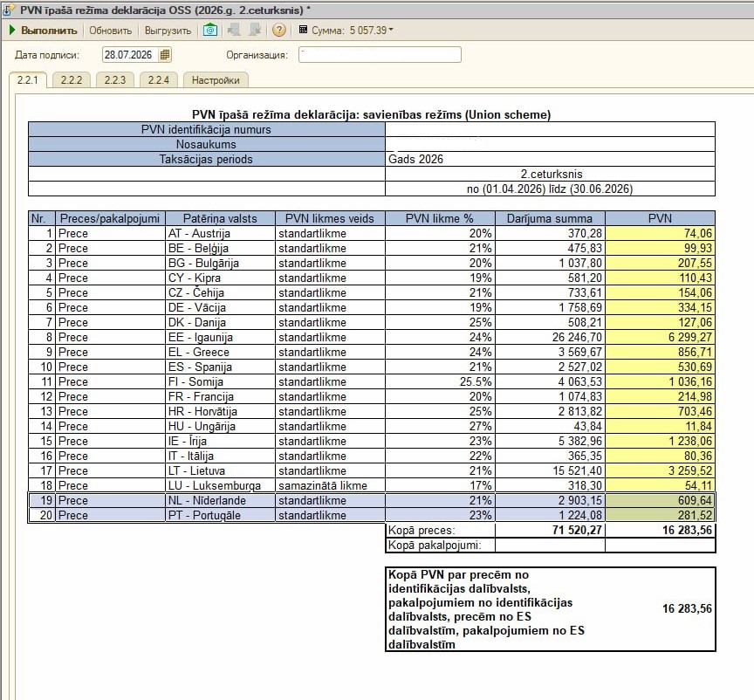754x700 pixels.
Task: Switch to tab 2.2.4
Action: tap(159, 79)
